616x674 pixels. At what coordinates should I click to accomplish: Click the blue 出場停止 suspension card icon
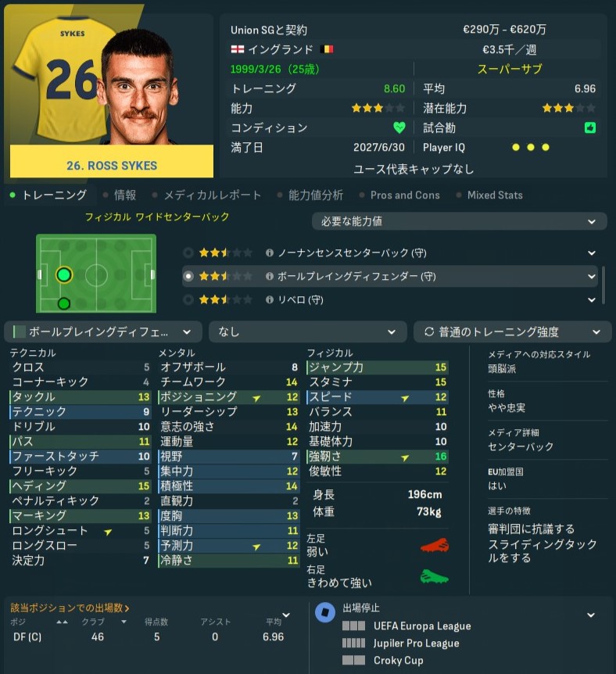pos(325,612)
